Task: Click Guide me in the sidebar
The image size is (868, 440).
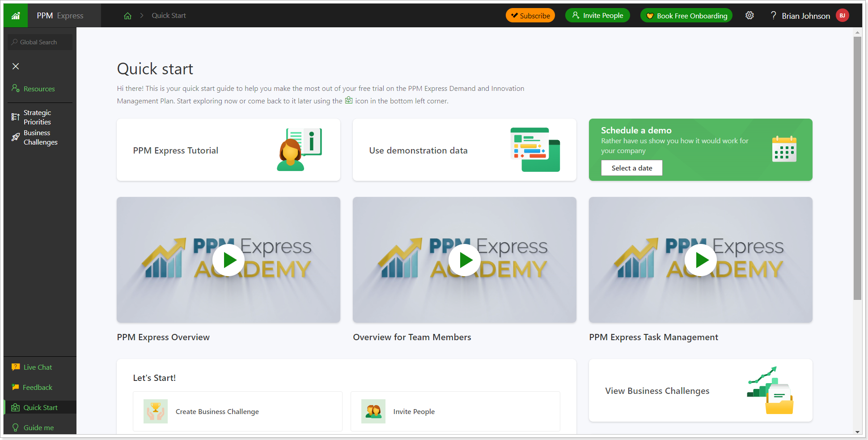Action: point(40,427)
